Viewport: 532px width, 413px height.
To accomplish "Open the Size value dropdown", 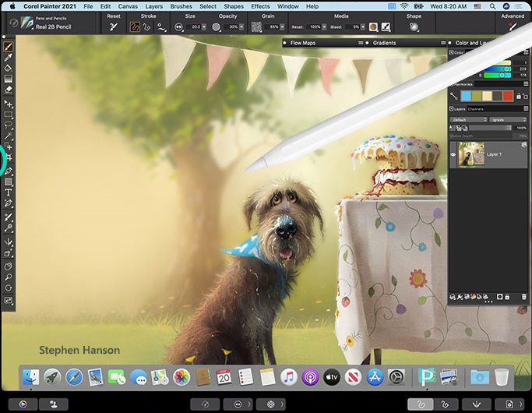I will 204,26.
